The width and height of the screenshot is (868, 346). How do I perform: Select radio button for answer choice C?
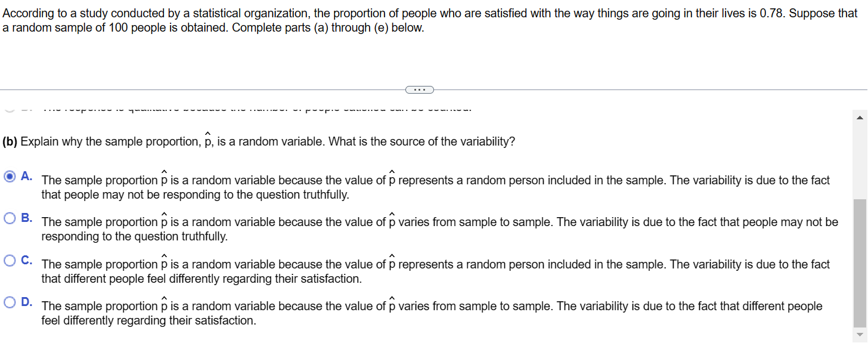[8, 260]
